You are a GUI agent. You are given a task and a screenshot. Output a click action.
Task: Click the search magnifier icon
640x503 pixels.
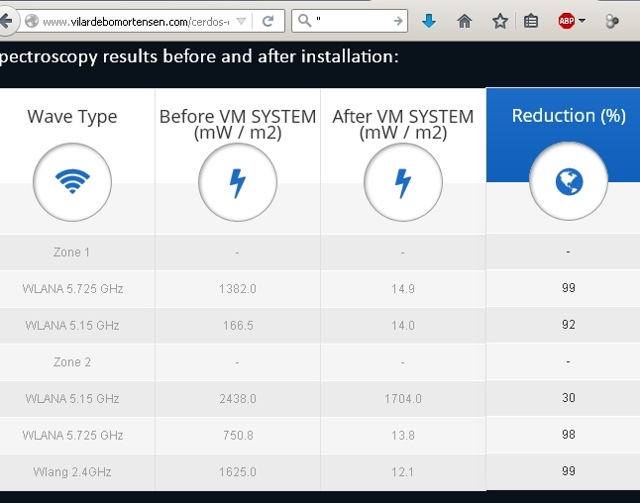coord(304,20)
